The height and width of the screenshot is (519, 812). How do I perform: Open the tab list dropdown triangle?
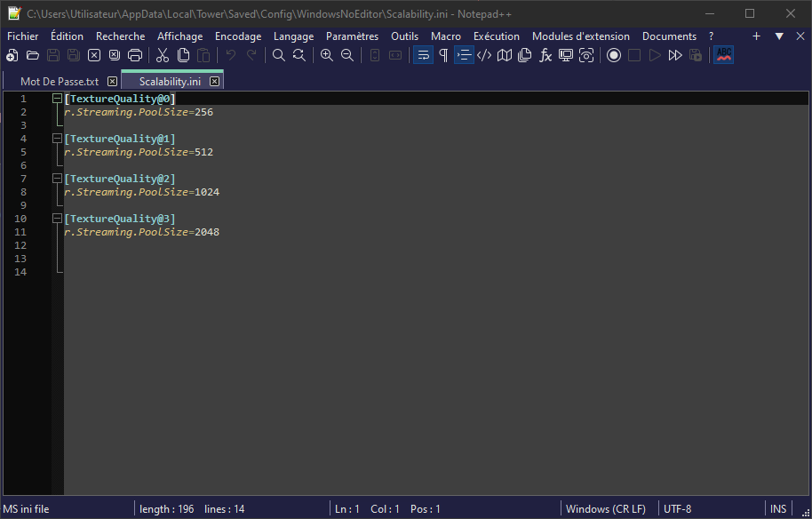pos(779,36)
